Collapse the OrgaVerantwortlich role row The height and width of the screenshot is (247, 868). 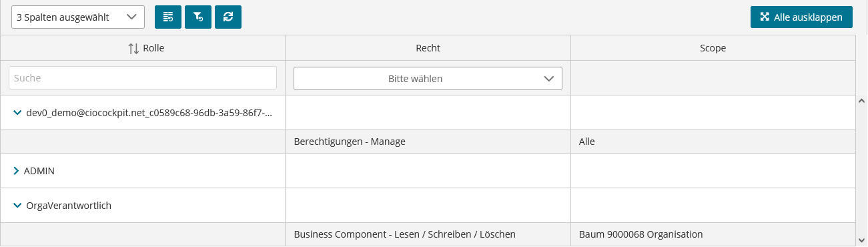(x=17, y=206)
